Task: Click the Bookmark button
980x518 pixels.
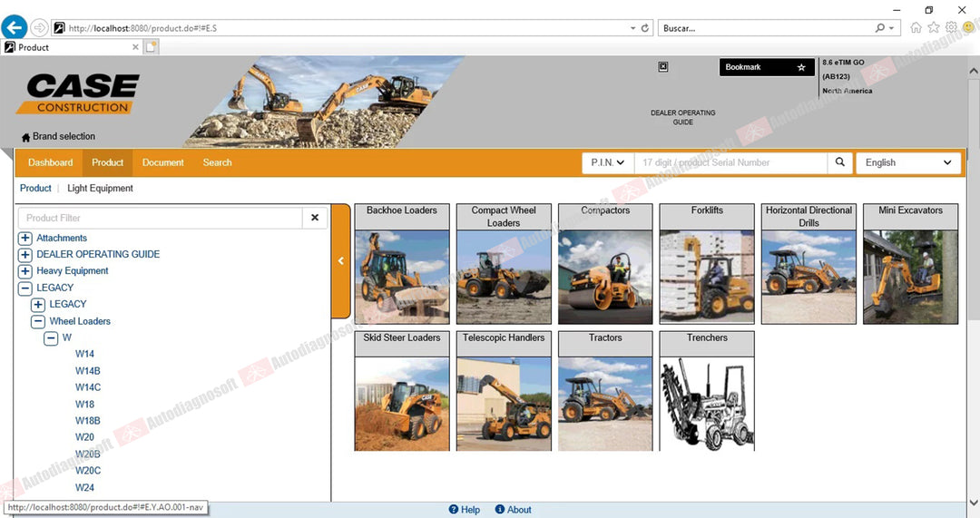Action: pyautogui.click(x=767, y=67)
